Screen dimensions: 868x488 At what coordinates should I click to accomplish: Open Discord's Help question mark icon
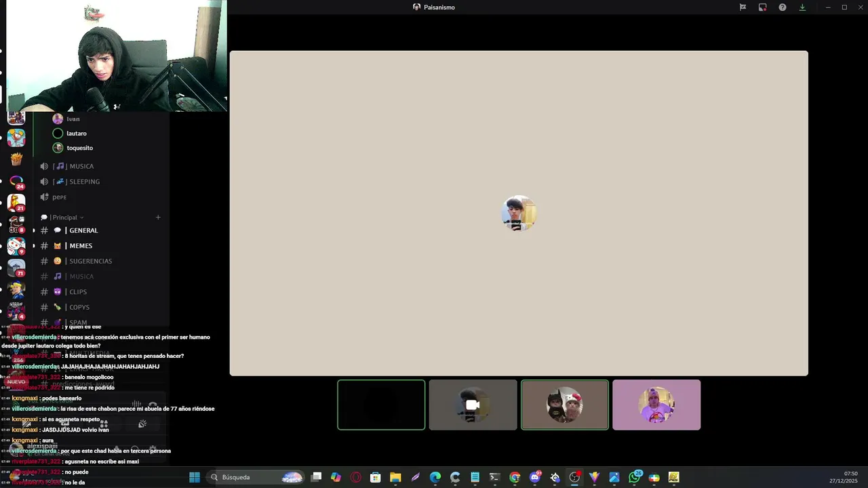[x=783, y=7]
